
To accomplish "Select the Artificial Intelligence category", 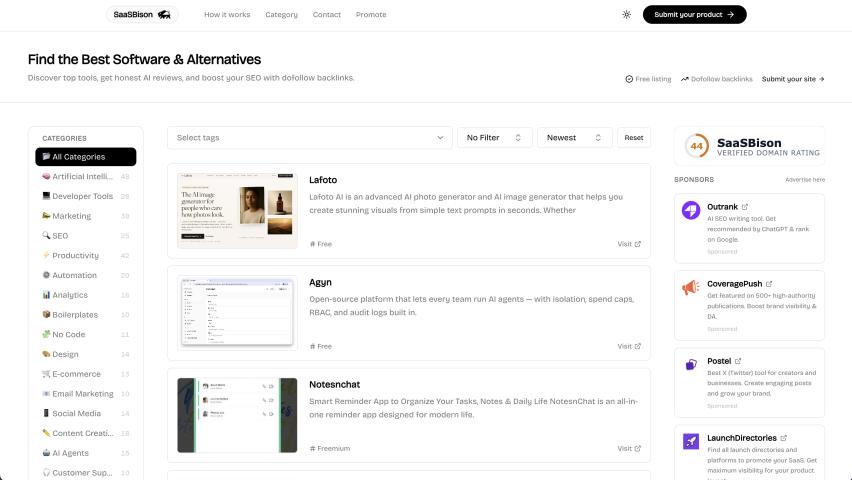I will (86, 176).
